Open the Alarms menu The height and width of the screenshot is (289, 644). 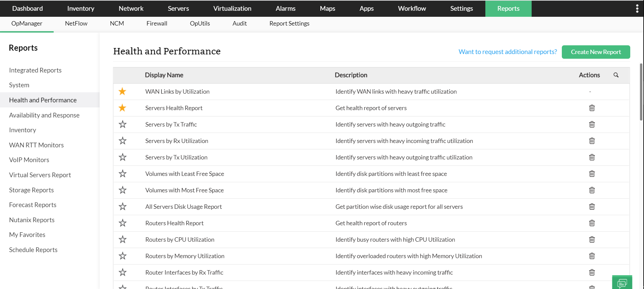tap(285, 9)
